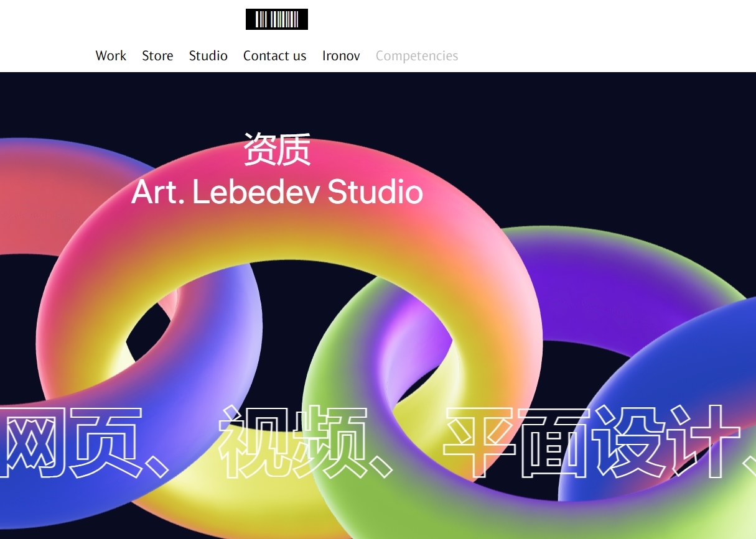Viewport: 756px width, 539px height.
Task: Select Contact us in the navigation
Action: (x=275, y=56)
